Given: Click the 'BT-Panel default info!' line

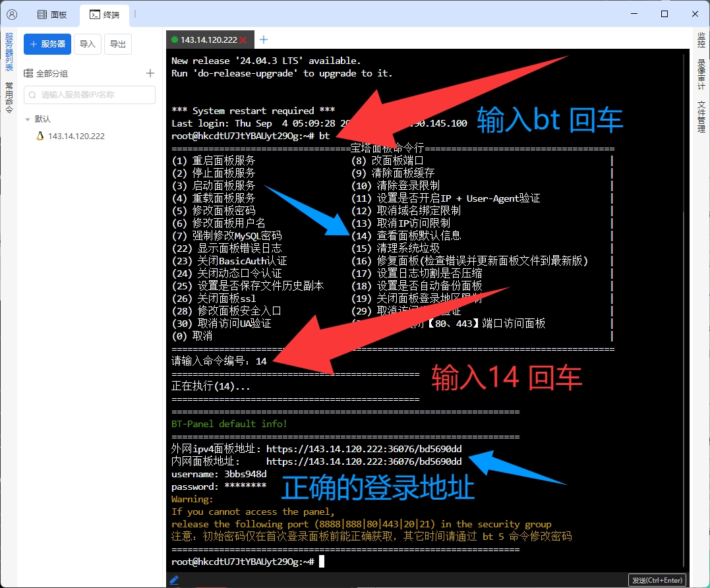Looking at the screenshot, I should [229, 424].
